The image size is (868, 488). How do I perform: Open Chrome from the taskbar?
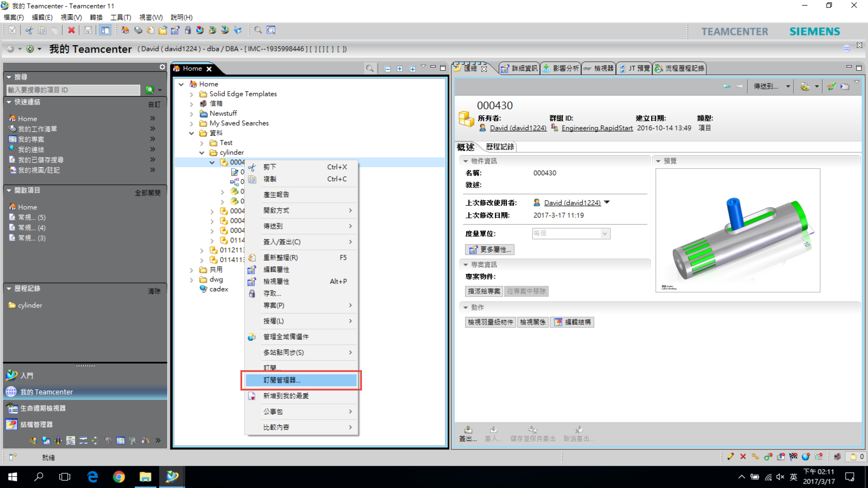(x=119, y=477)
